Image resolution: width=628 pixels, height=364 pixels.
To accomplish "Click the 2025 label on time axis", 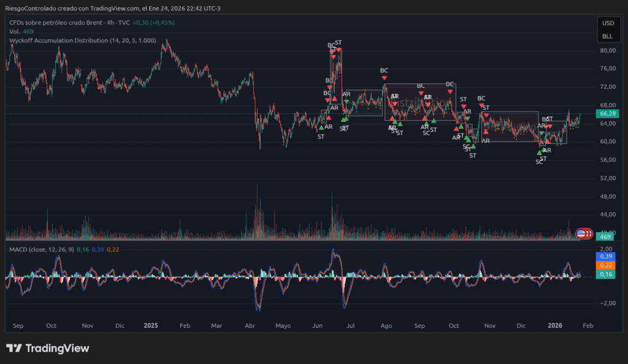I will click(x=151, y=326).
